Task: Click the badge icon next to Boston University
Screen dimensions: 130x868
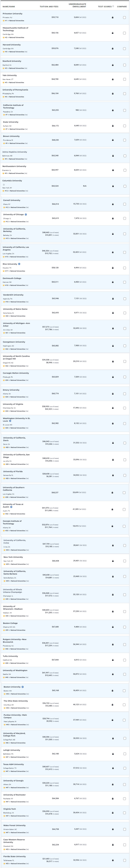Action: 23,687
